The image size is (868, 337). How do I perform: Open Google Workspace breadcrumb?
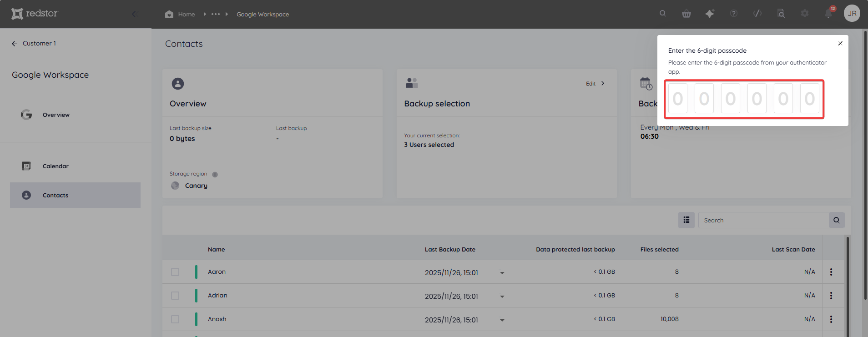262,14
